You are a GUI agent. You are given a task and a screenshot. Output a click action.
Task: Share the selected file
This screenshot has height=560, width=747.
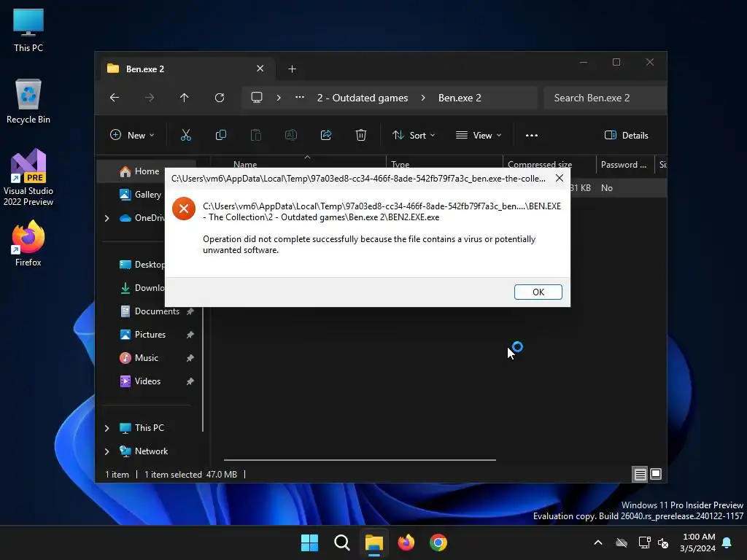pyautogui.click(x=326, y=135)
